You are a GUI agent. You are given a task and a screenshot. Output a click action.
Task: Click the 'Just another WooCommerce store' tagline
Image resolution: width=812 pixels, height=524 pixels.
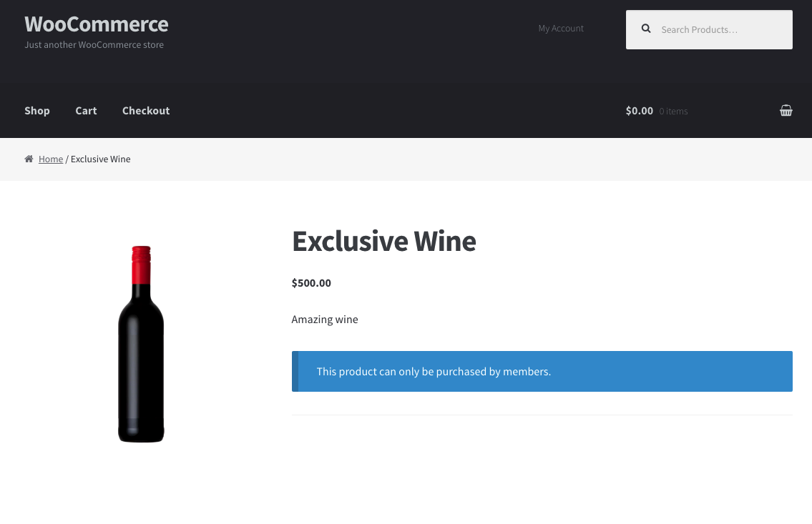click(x=94, y=44)
